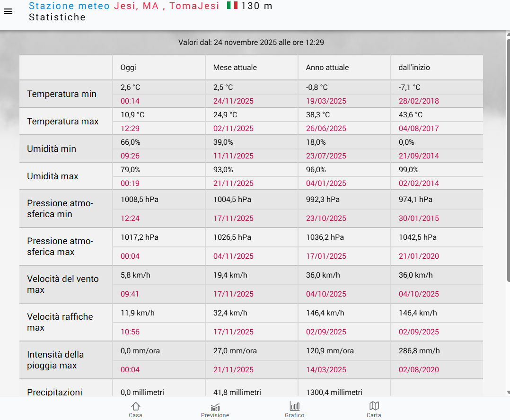Click the Italian flag icon
The width and height of the screenshot is (510, 420).
click(232, 6)
